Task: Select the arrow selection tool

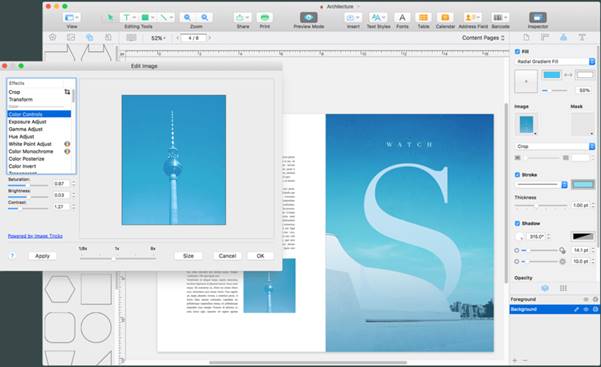Action: coord(110,18)
